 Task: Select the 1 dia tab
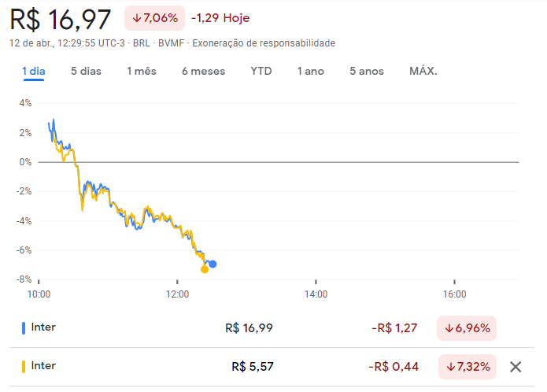(x=34, y=71)
